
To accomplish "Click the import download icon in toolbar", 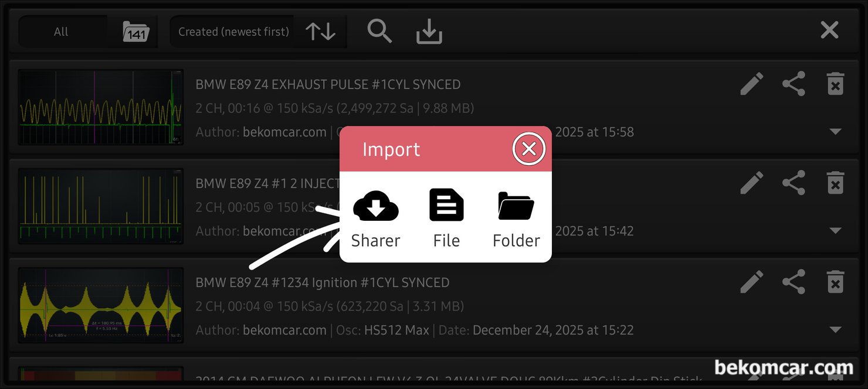I will point(429,32).
